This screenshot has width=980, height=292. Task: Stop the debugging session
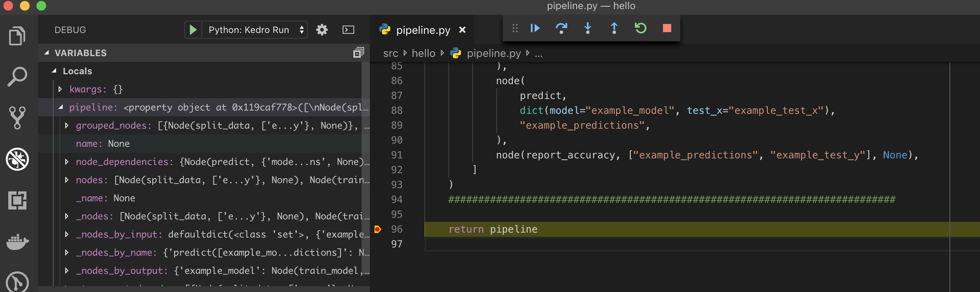[x=667, y=28]
